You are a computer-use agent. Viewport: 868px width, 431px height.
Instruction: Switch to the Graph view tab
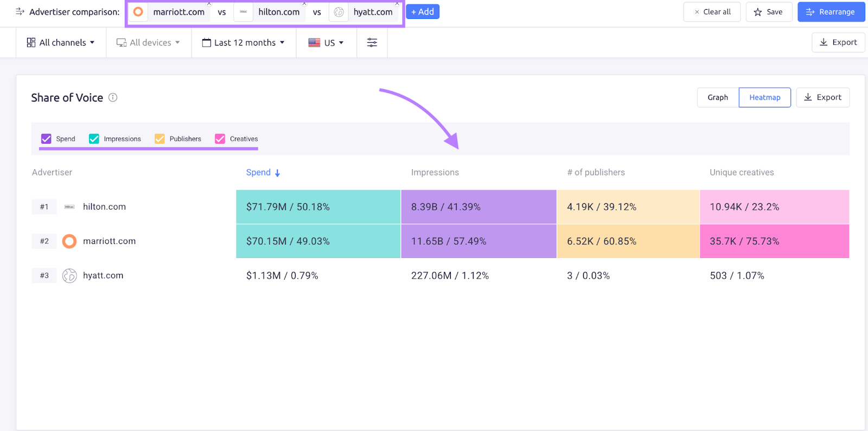click(x=718, y=98)
